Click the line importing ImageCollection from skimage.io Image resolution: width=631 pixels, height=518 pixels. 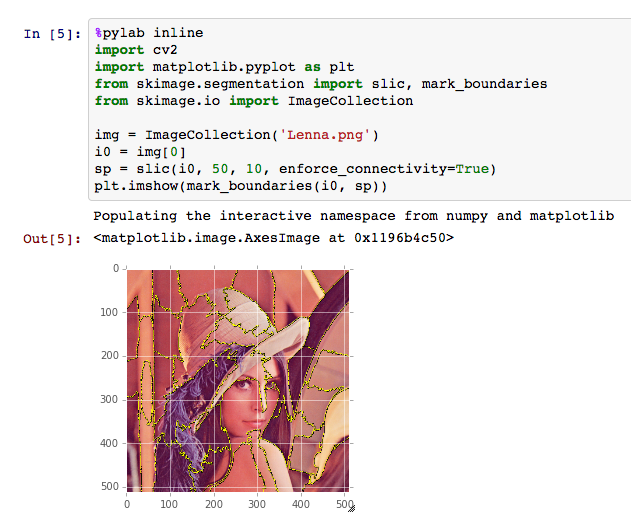point(254,101)
